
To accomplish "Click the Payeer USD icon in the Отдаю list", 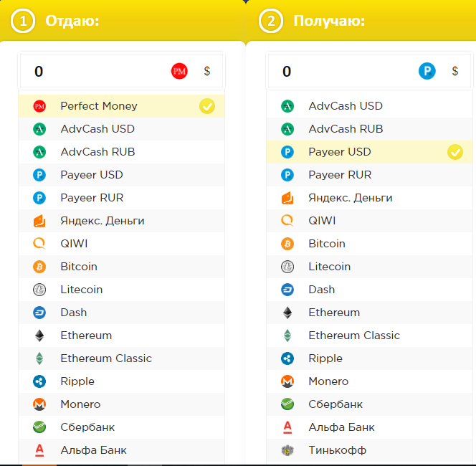I will (x=39, y=175).
